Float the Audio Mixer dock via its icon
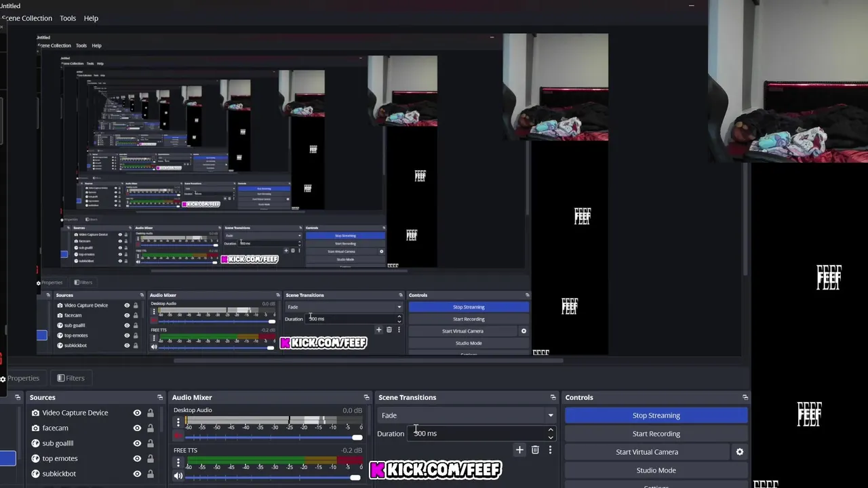 366,397
